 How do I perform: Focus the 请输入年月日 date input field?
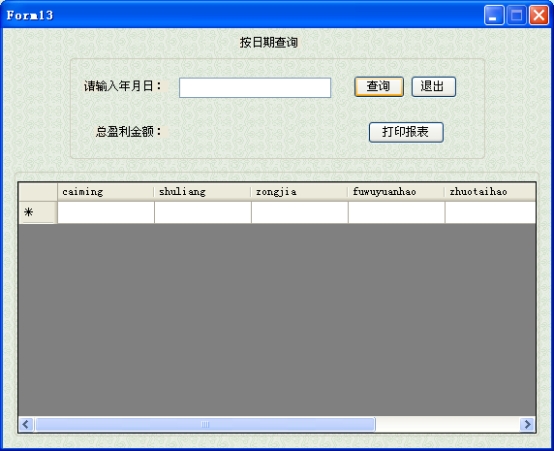255,88
